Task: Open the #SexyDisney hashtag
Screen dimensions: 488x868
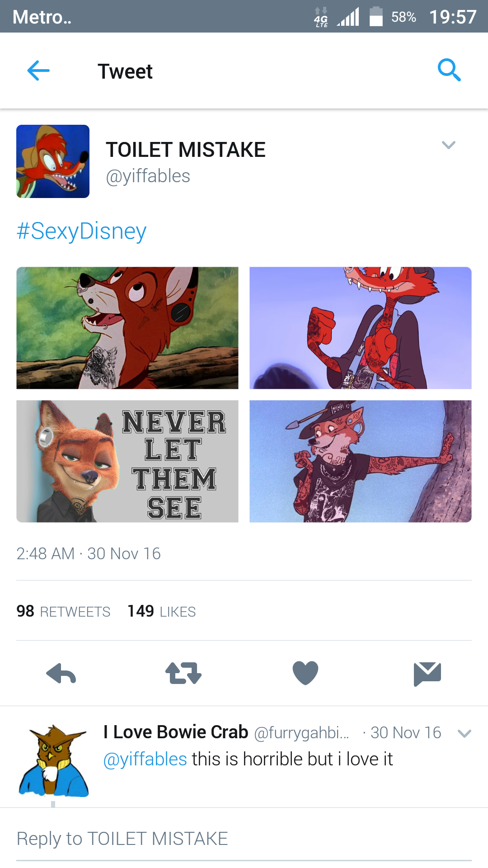Action: pos(81,231)
